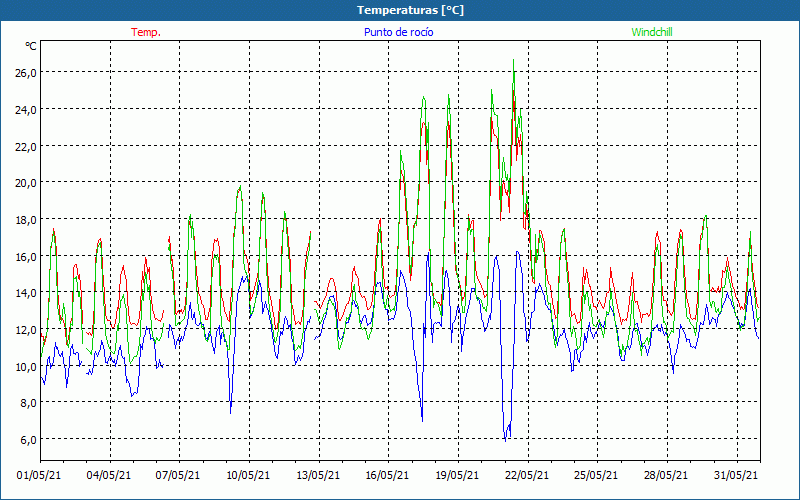The height and width of the screenshot is (500, 800).
Task: Click the 24,0 y-axis value
Action: pyautogui.click(x=26, y=109)
